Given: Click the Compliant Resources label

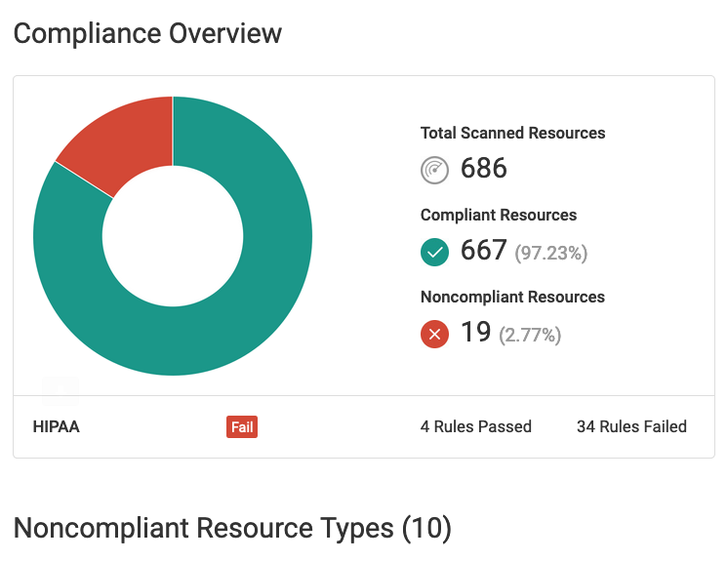Looking at the screenshot, I should (x=499, y=216).
